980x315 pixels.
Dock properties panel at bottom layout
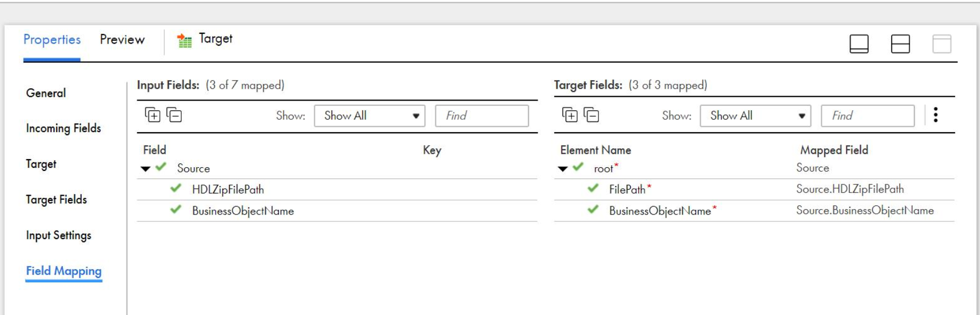(859, 44)
